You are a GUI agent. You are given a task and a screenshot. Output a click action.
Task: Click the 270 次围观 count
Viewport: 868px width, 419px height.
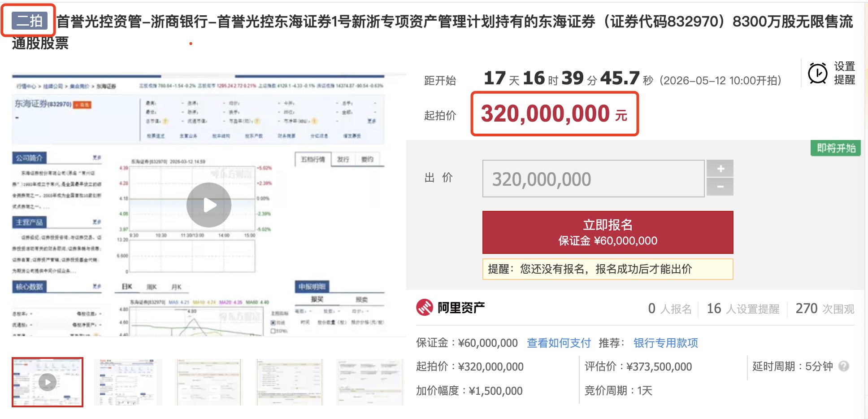[x=825, y=309]
